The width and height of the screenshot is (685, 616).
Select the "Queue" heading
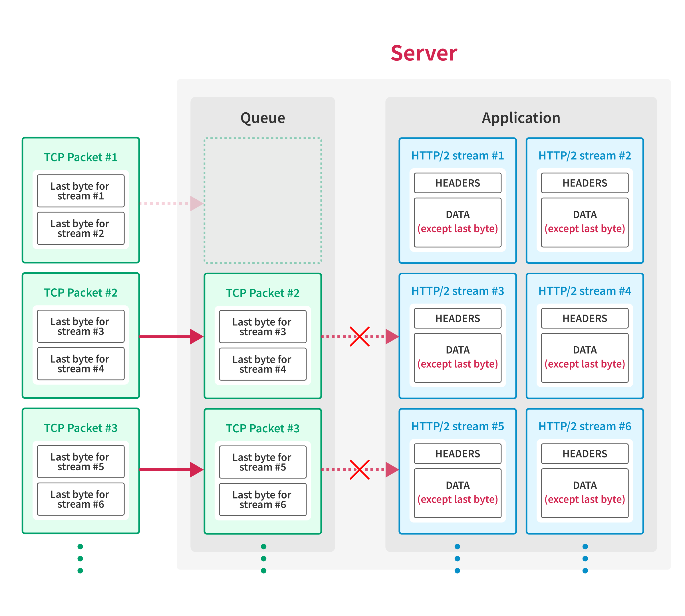point(263,118)
